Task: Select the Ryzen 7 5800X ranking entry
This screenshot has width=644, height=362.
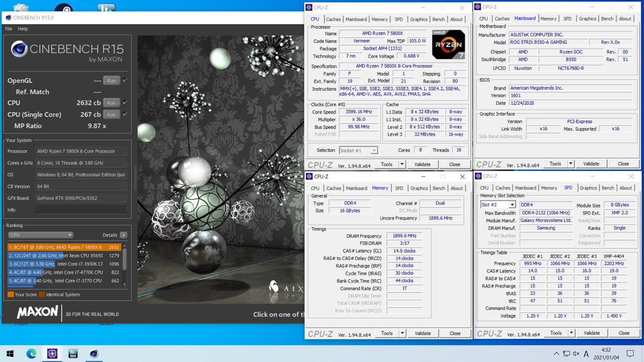Action: click(x=64, y=247)
